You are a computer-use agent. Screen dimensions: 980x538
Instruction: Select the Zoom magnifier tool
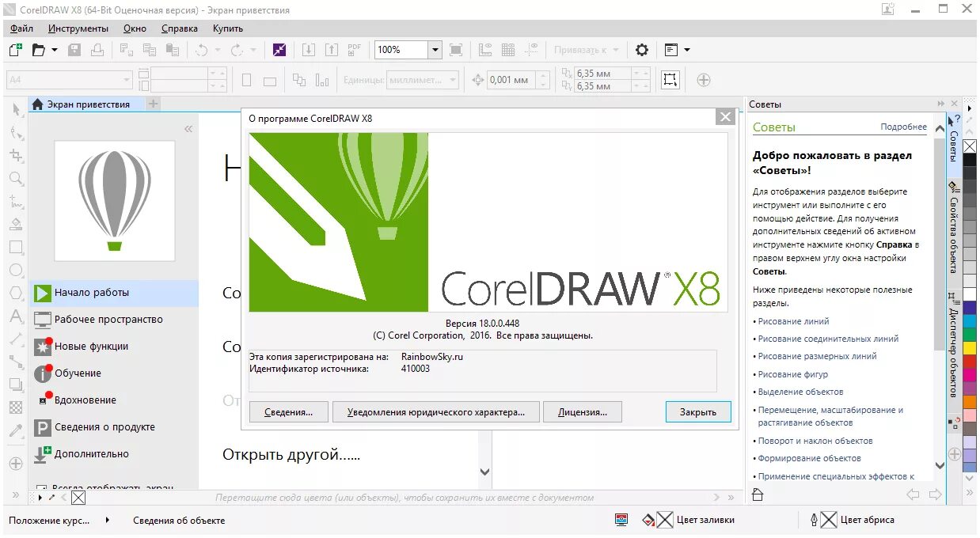(16, 178)
